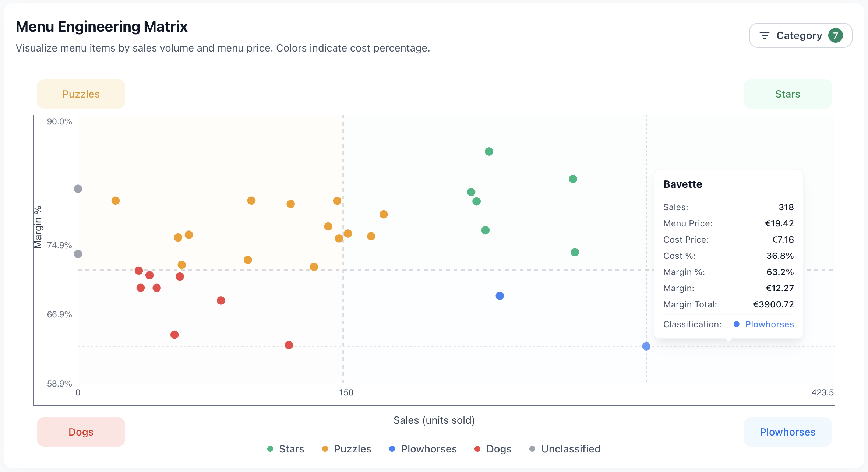Select the Dogs quadrant tab
Viewport: 868px width, 472px height.
click(x=81, y=432)
